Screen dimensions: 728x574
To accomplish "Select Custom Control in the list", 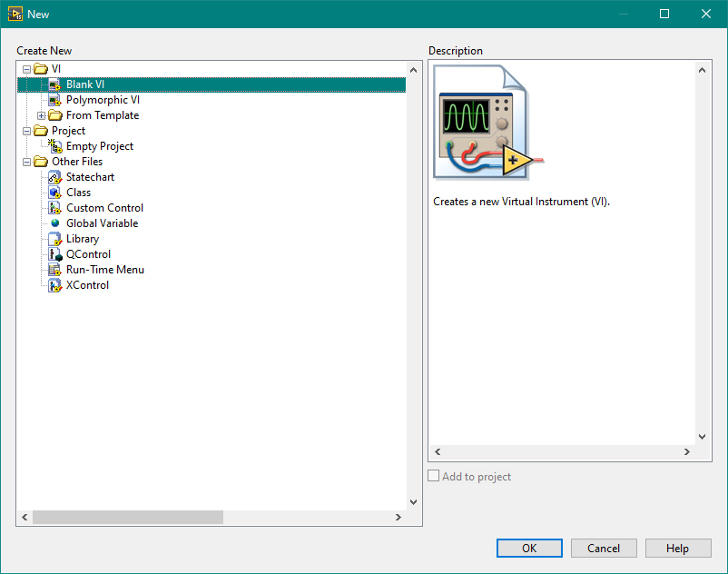I will pyautogui.click(x=104, y=208).
